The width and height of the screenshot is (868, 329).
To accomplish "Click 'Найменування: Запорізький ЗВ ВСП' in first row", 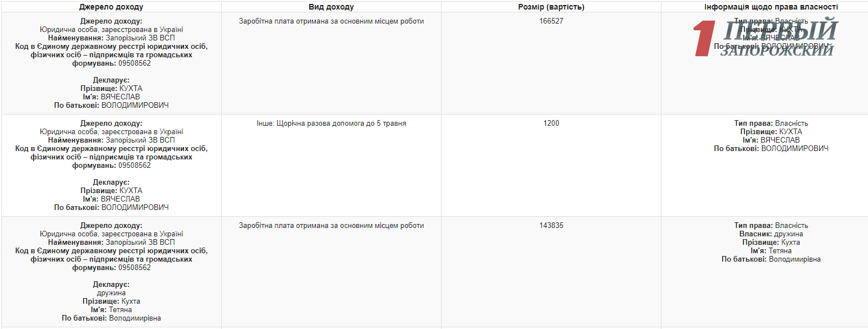I will [x=111, y=38].
